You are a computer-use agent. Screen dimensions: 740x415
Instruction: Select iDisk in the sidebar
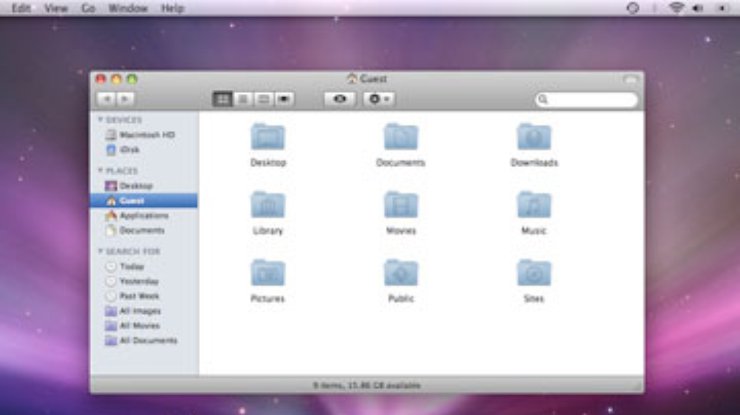(x=144, y=150)
